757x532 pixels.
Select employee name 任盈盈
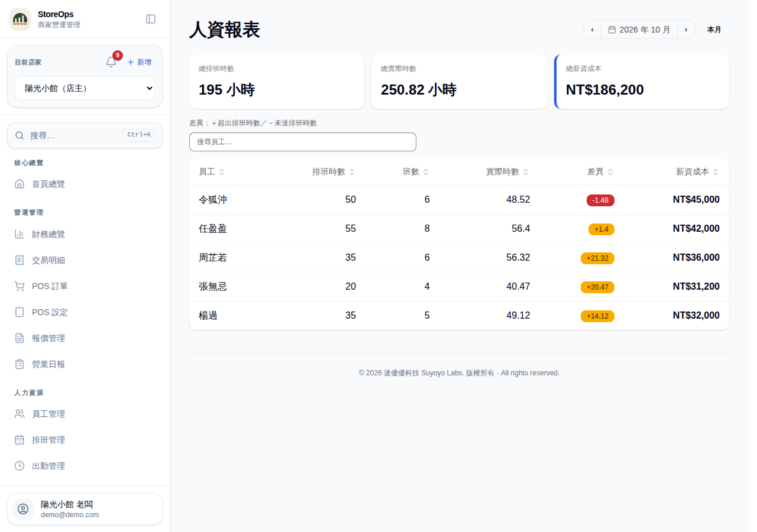[213, 229]
